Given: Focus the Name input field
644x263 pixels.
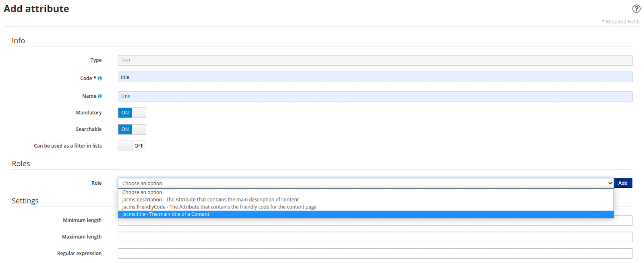Looking at the screenshot, I should 375,96.
